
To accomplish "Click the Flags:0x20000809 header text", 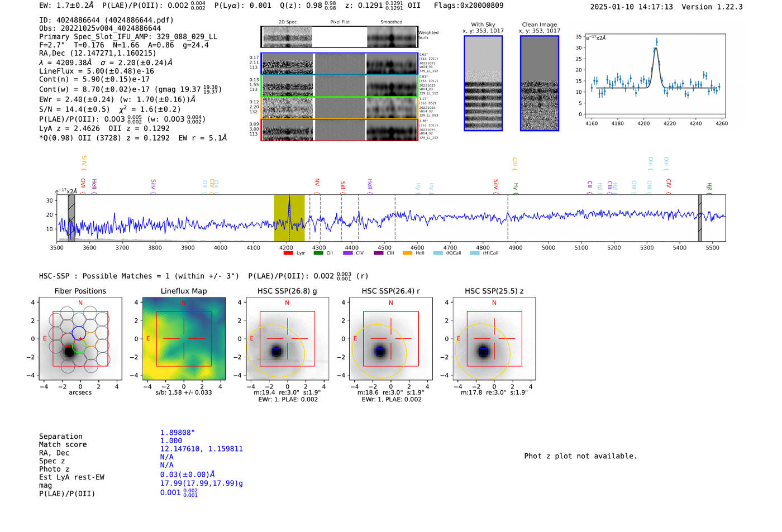I will point(469,6).
